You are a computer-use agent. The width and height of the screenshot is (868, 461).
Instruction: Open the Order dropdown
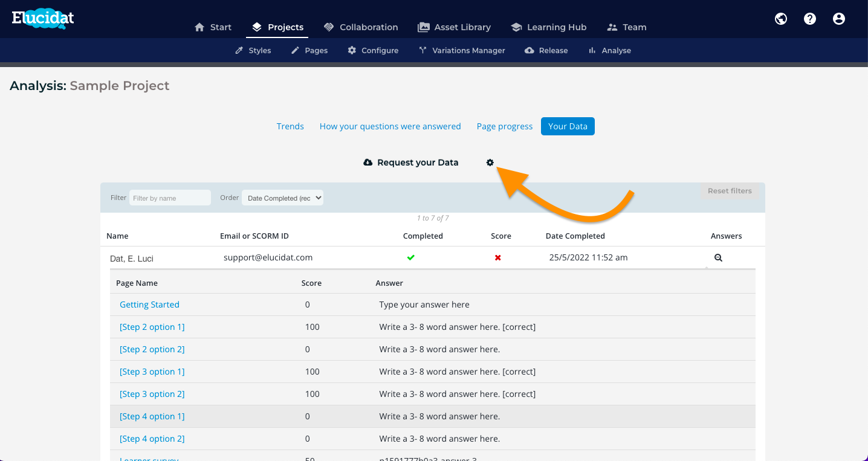coord(282,198)
